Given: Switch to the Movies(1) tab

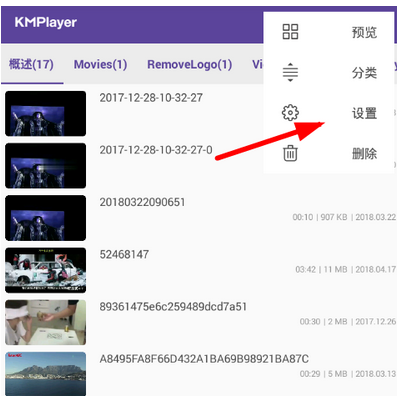Looking at the screenshot, I should (x=100, y=64).
